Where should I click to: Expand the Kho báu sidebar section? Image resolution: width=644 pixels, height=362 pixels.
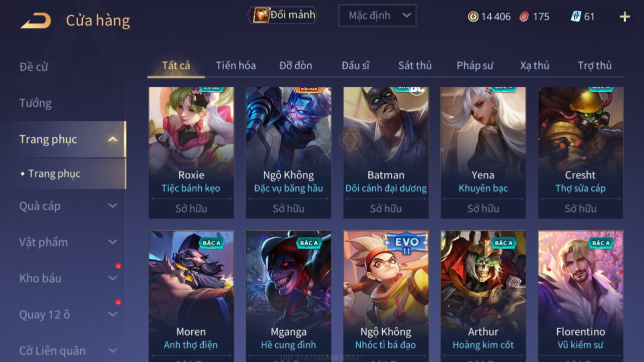113,278
